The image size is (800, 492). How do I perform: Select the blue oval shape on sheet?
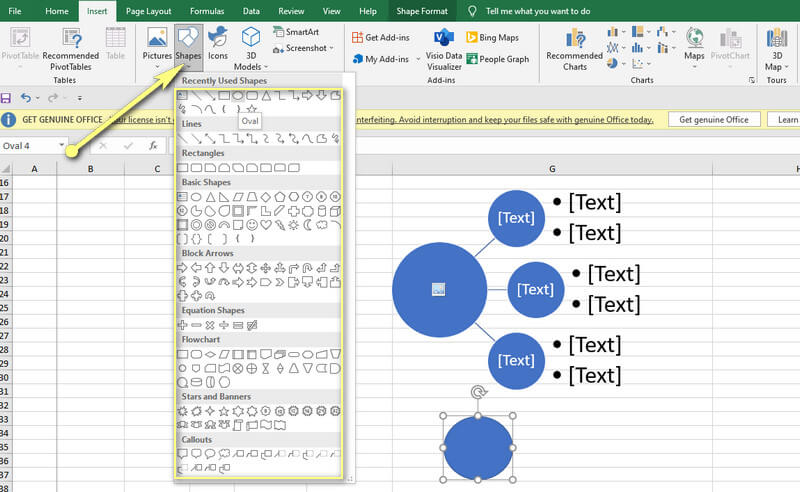(x=478, y=448)
